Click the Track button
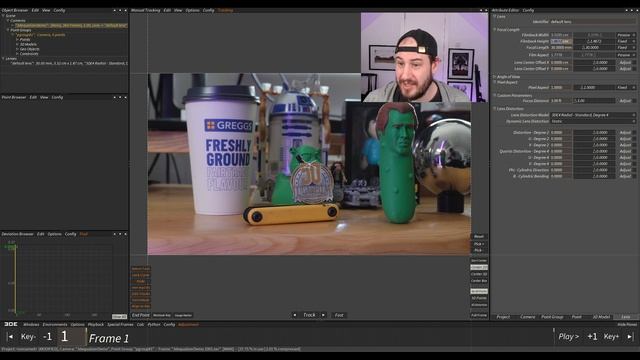The height and width of the screenshot is (360, 640). tap(309, 315)
